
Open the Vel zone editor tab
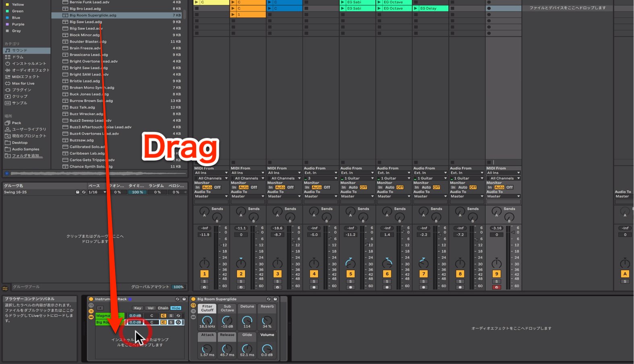pyautogui.click(x=150, y=308)
